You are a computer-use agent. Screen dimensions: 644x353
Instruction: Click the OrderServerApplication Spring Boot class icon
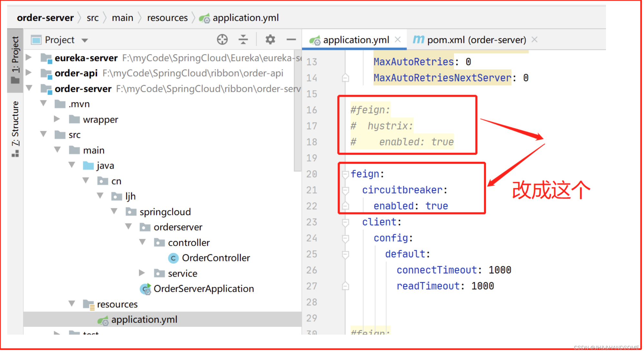click(x=145, y=289)
